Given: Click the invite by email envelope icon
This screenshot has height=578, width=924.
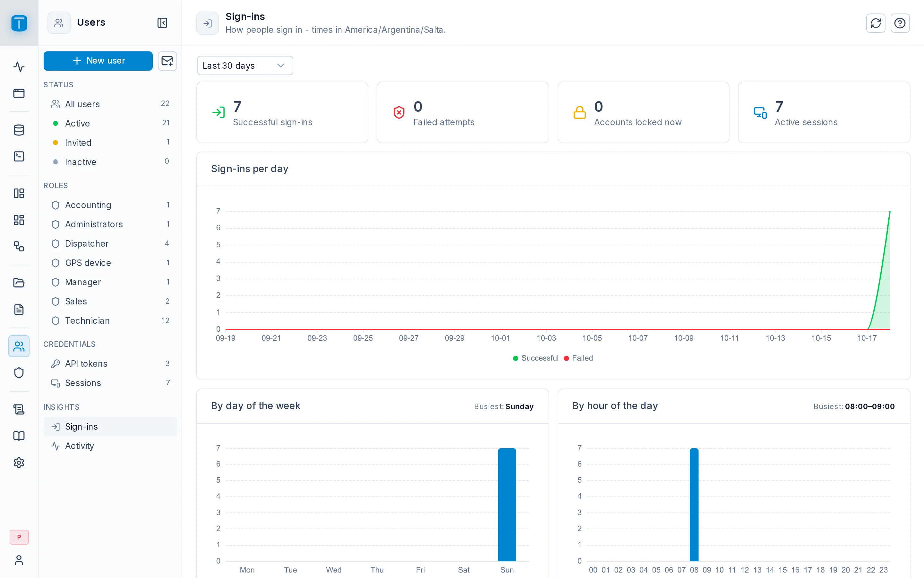Looking at the screenshot, I should [x=167, y=61].
